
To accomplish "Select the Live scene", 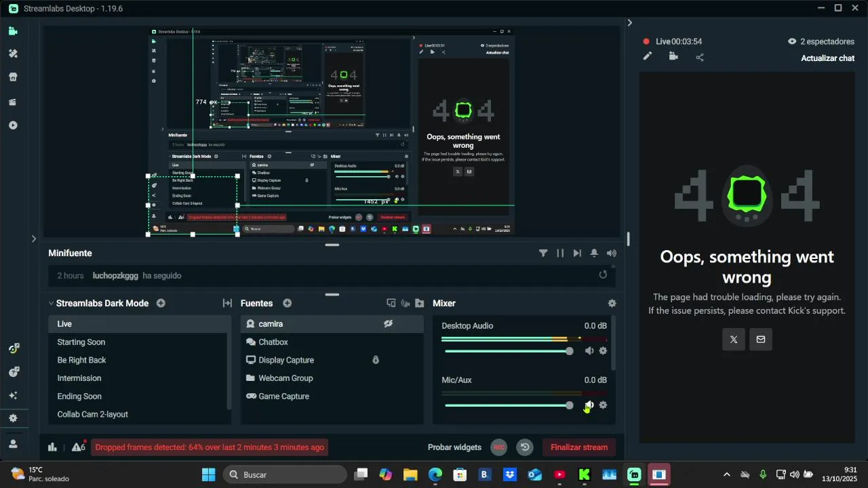I will [x=139, y=324].
